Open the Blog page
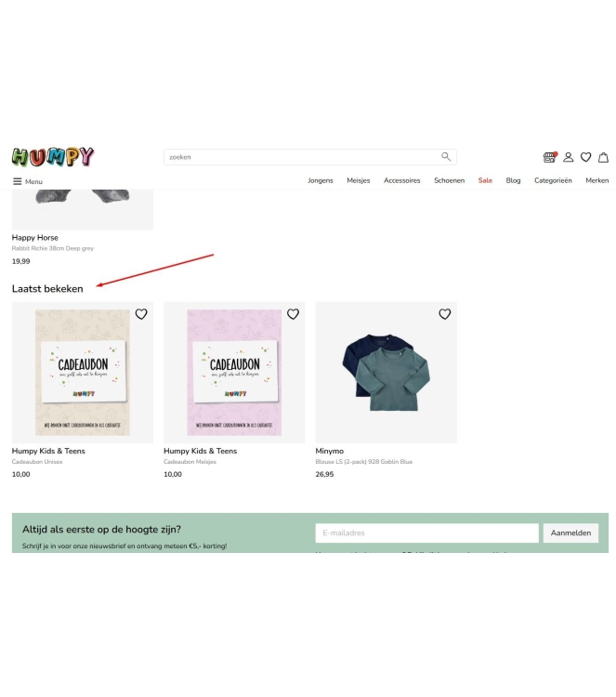This screenshot has width=616, height=697. pos(513,180)
